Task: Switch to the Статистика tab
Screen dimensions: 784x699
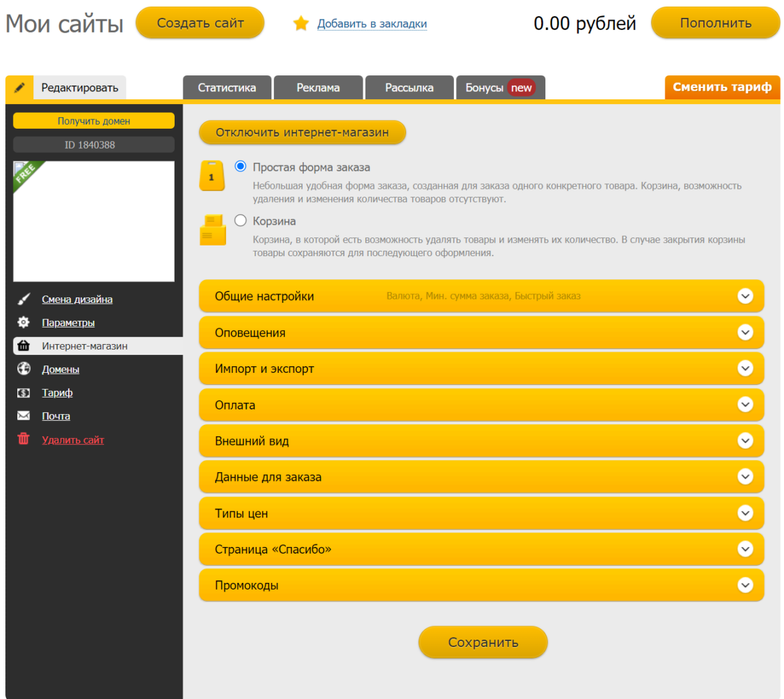Action: pyautogui.click(x=227, y=87)
